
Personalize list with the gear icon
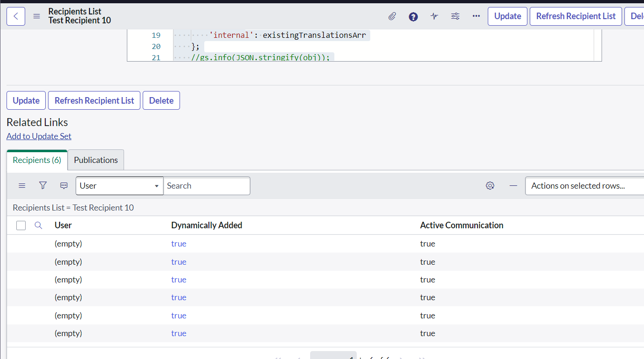490,186
